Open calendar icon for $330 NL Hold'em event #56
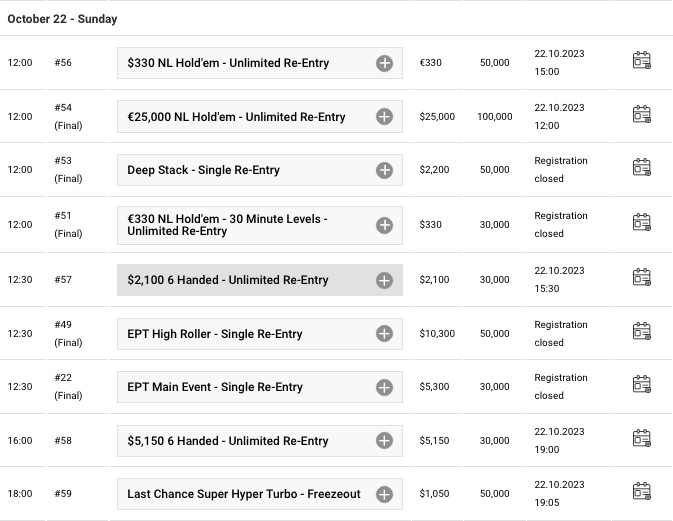Viewport: 673px width, 521px height. [642, 61]
